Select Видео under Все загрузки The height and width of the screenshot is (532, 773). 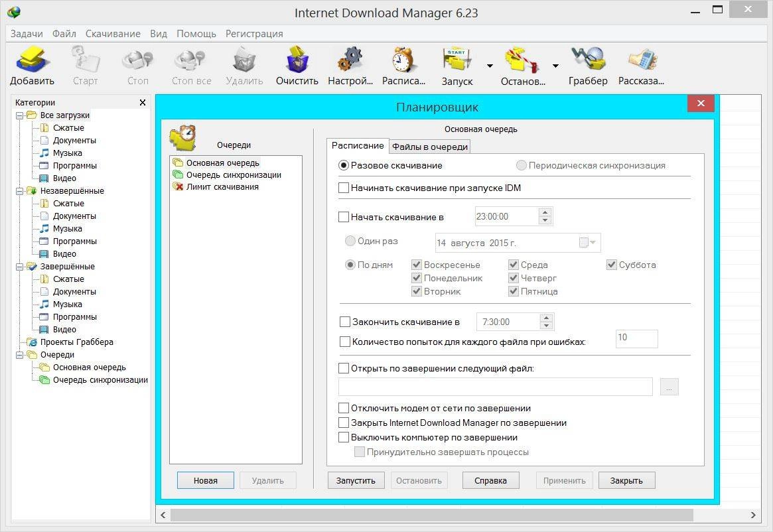pyautogui.click(x=64, y=178)
